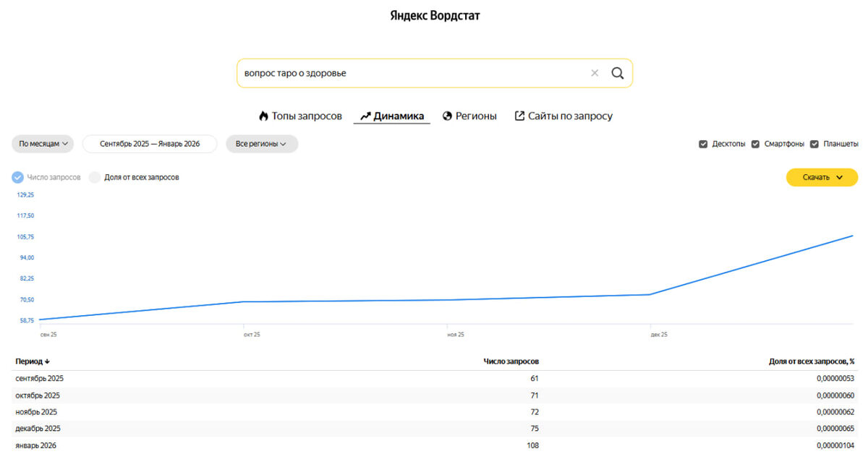Click the value 61 in the table
This screenshot has height=467, width=868.
click(535, 378)
